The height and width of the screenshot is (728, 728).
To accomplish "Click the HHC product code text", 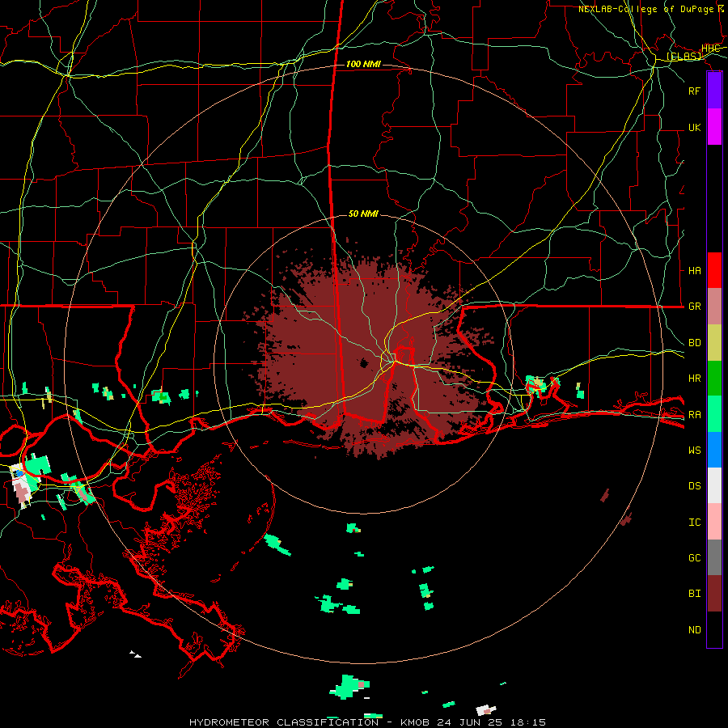I will coord(710,49).
